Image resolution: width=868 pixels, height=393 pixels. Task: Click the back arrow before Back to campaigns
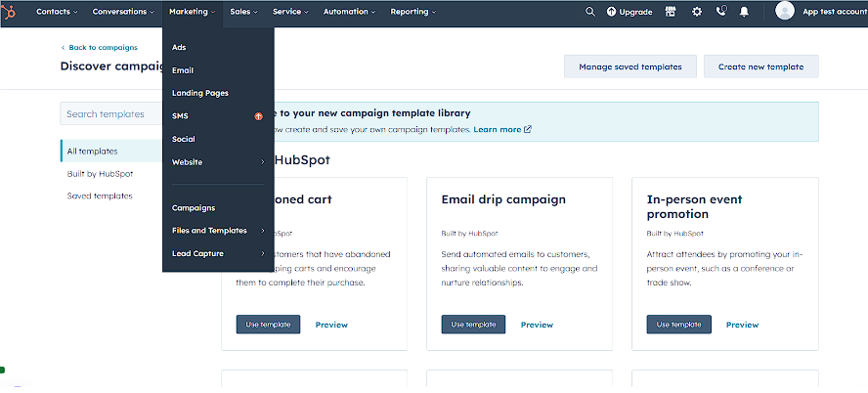pyautogui.click(x=64, y=48)
